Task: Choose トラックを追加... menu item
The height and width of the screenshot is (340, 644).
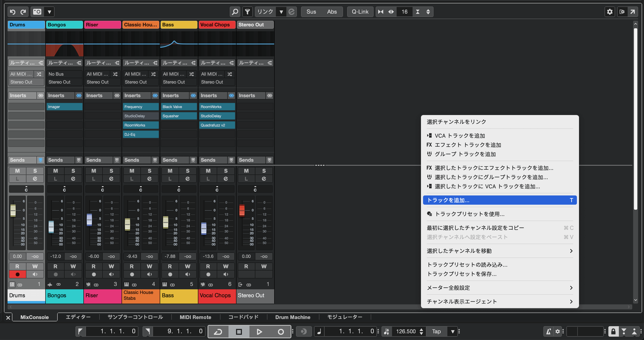Action: click(x=500, y=200)
